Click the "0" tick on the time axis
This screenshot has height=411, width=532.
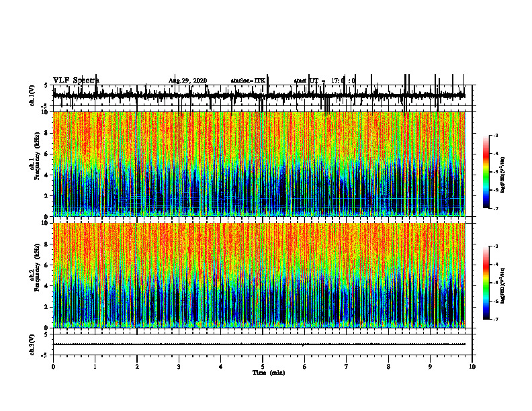53,367
